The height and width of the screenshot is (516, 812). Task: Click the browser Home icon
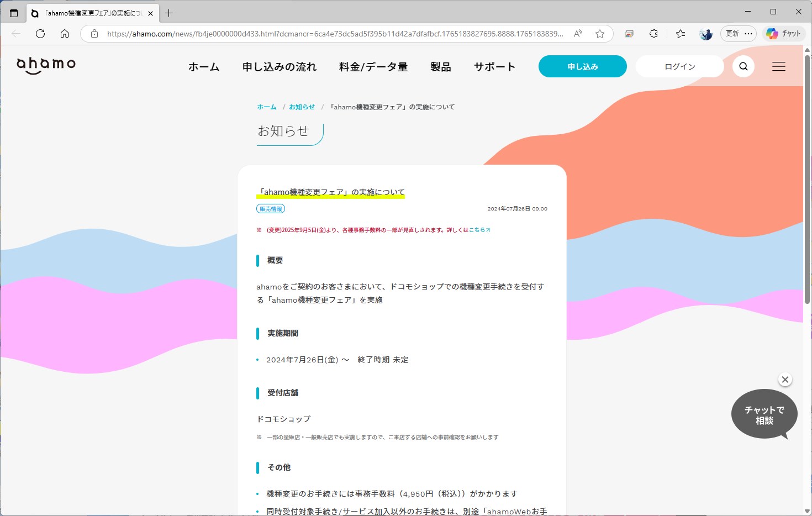(65, 33)
